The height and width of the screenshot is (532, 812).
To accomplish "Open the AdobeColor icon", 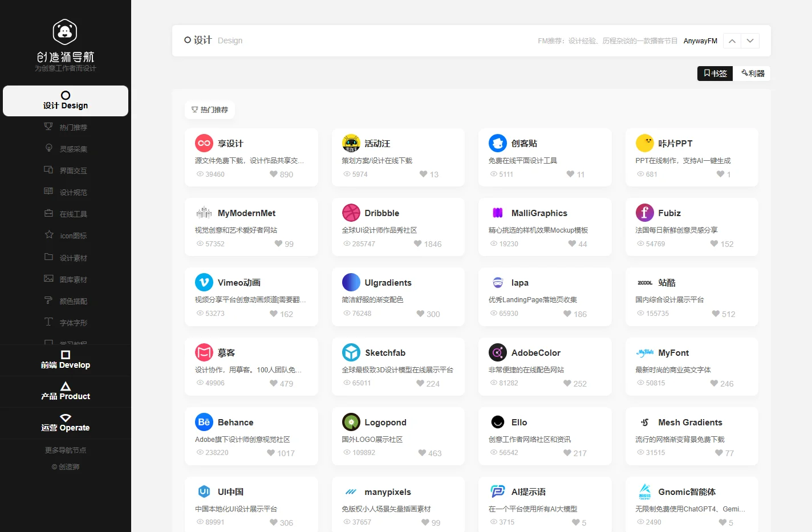I will click(x=498, y=352).
